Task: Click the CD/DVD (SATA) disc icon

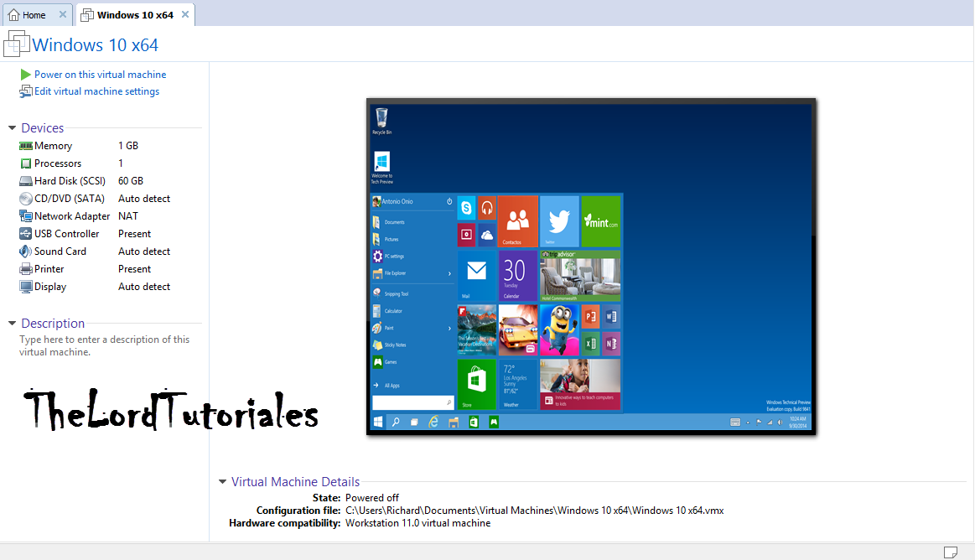Action: tap(25, 199)
